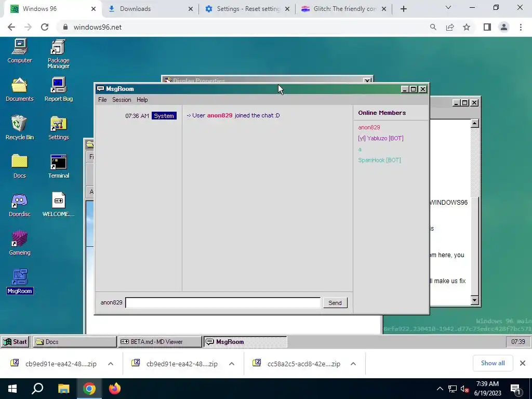Launch the Report Bug shortcut
This screenshot has width=532, height=399.
pos(58,89)
